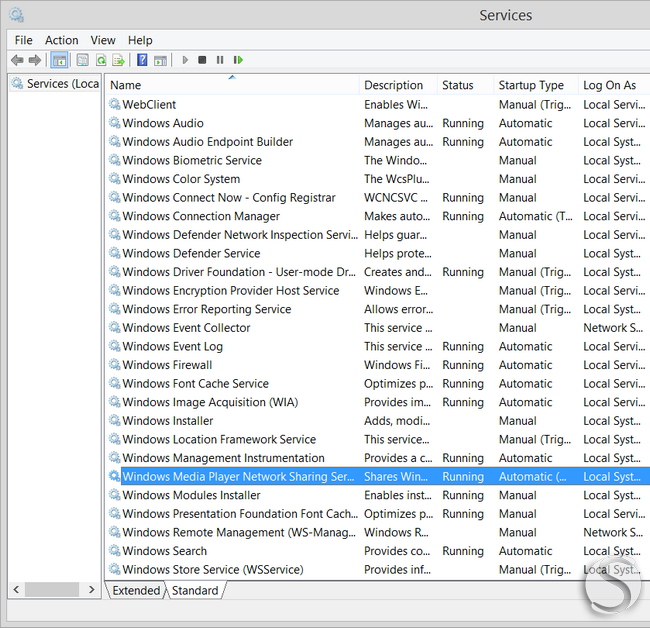Screen dimensions: 650x628
Task: Click the Restart Service icon
Action: (238, 60)
